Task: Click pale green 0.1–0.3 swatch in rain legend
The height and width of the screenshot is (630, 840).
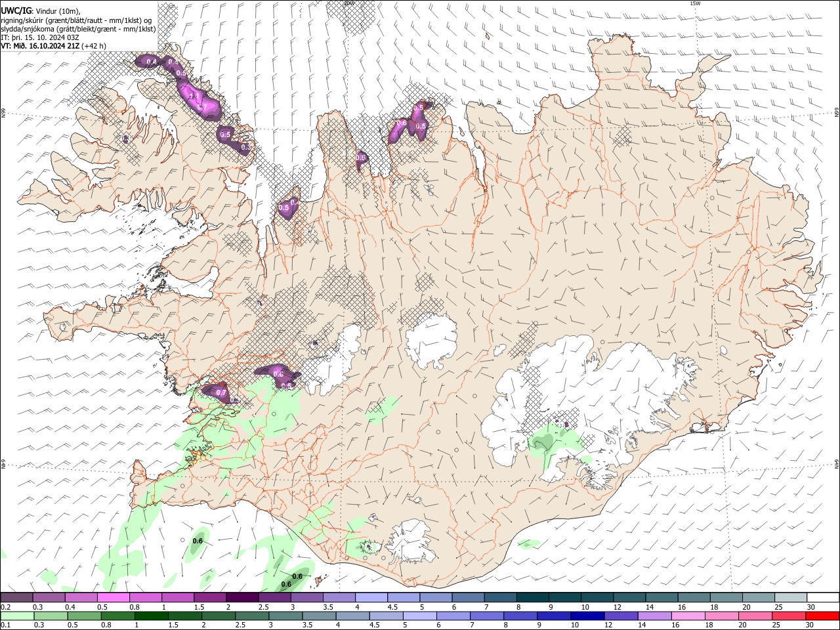Action: coord(16,616)
